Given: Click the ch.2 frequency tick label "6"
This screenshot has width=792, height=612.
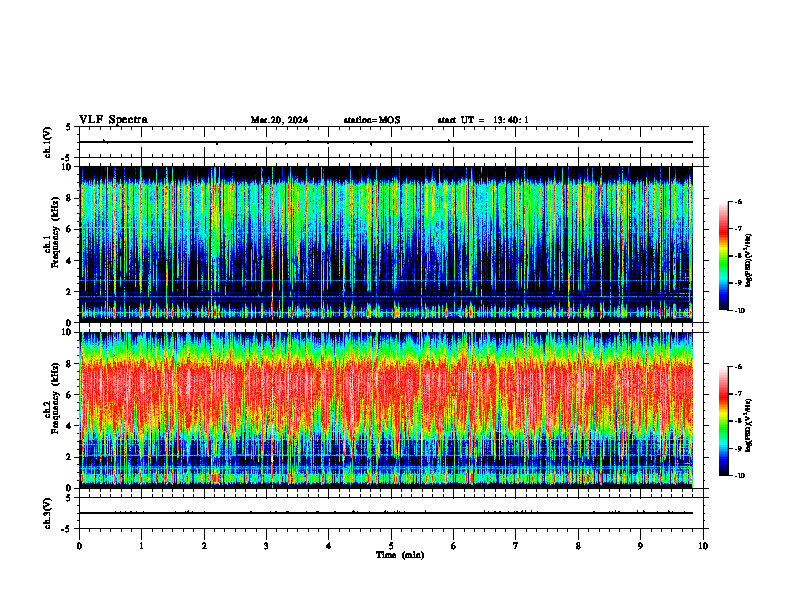Looking at the screenshot, I should 70,395.
